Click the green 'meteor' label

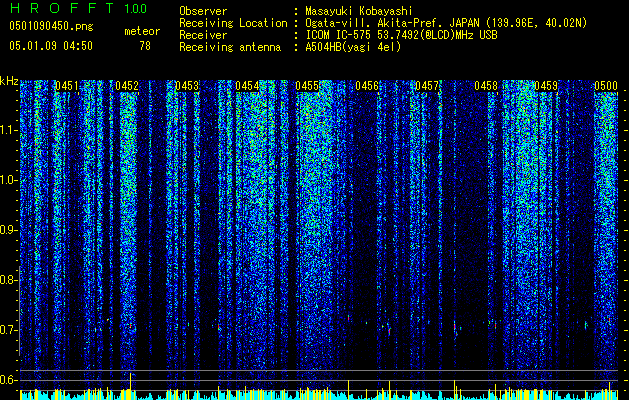[142, 31]
